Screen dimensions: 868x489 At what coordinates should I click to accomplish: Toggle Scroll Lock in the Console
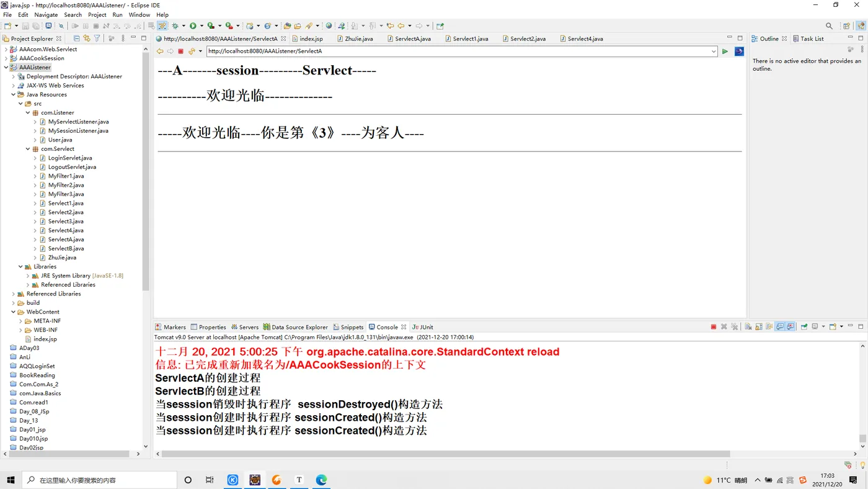point(759,326)
